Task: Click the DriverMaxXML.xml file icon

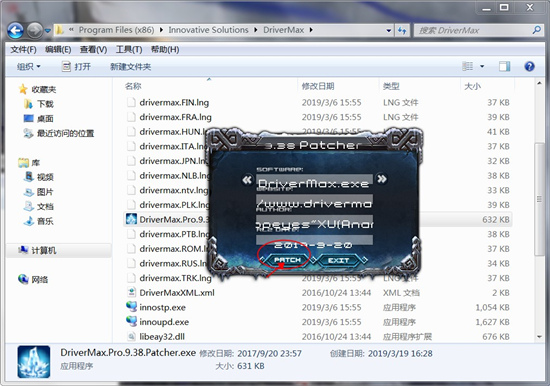Action: (x=131, y=292)
